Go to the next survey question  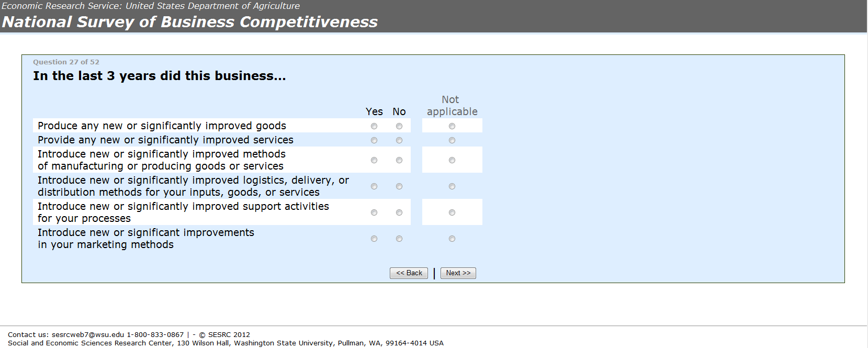click(x=458, y=273)
